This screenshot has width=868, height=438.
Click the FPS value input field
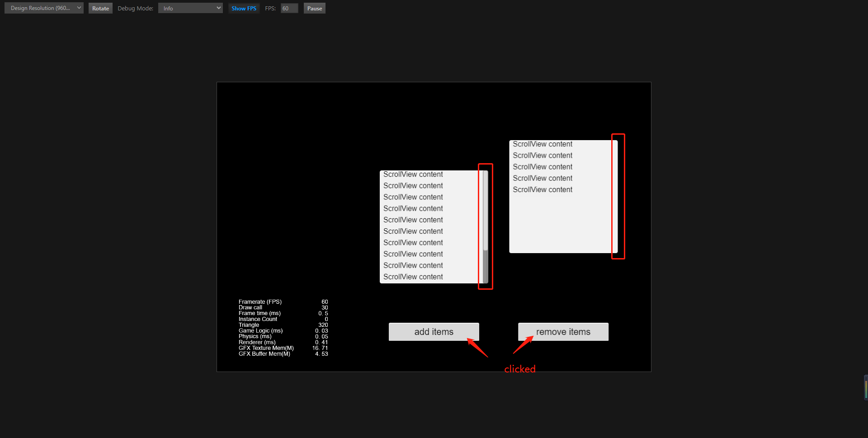pyautogui.click(x=289, y=8)
